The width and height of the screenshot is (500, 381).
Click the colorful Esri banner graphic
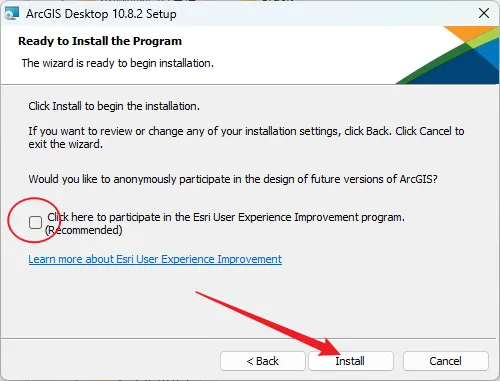click(448, 55)
